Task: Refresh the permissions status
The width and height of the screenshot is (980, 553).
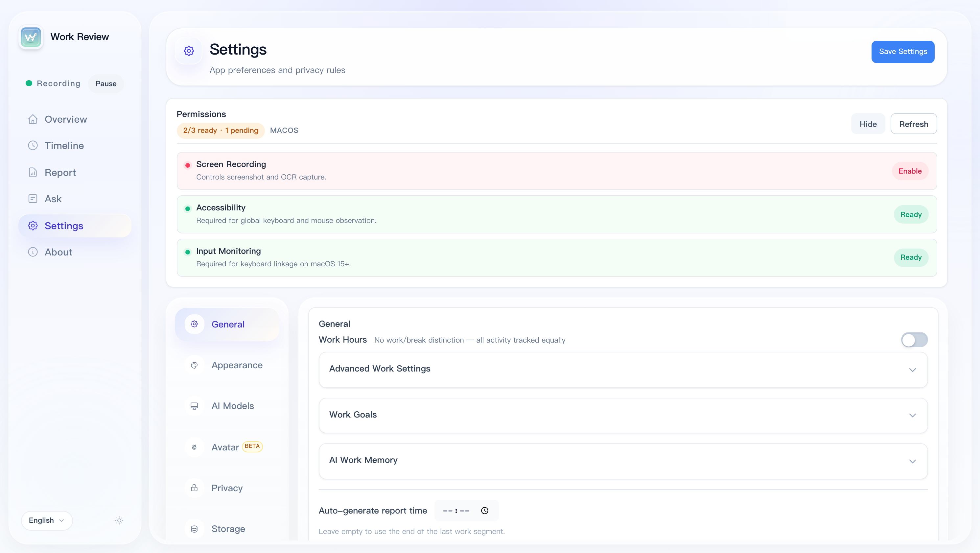Action: point(913,124)
